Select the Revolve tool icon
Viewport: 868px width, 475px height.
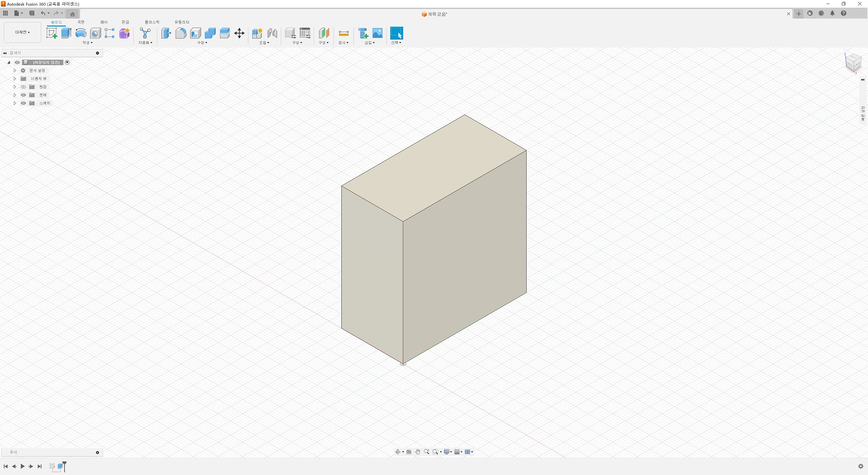(x=81, y=33)
